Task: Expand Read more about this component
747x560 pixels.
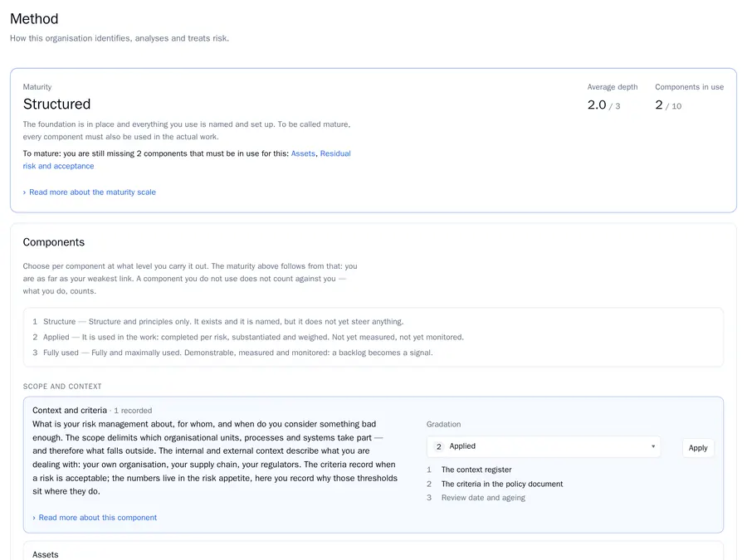Action: 95,517
